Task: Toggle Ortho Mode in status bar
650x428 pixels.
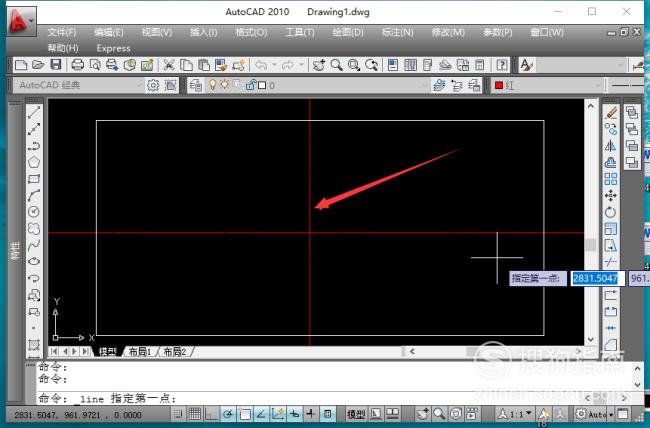Action: tap(211, 414)
